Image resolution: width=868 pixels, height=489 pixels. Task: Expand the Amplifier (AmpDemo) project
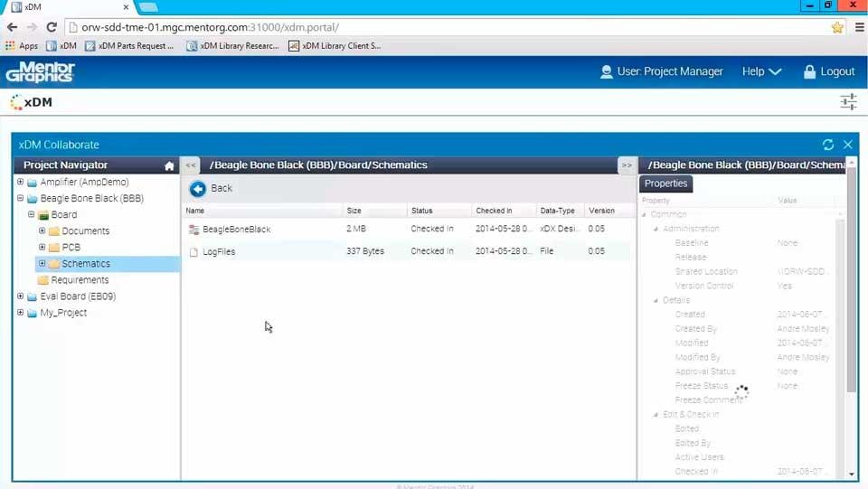pos(21,182)
